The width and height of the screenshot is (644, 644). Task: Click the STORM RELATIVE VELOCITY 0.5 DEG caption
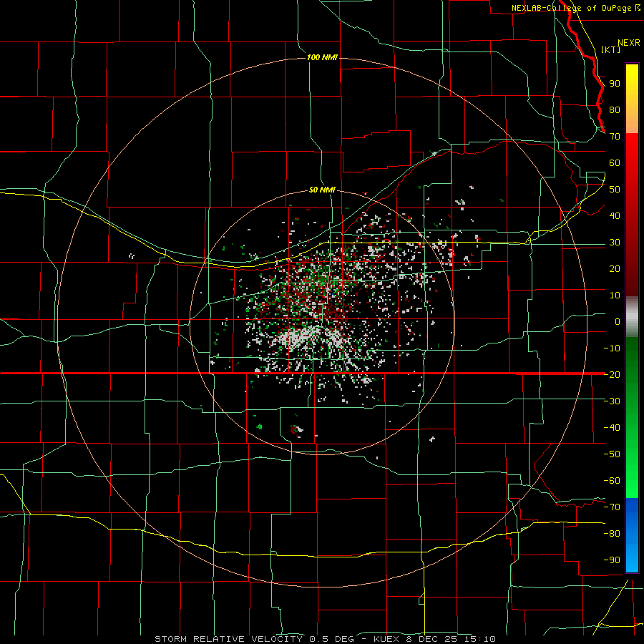tap(254, 639)
